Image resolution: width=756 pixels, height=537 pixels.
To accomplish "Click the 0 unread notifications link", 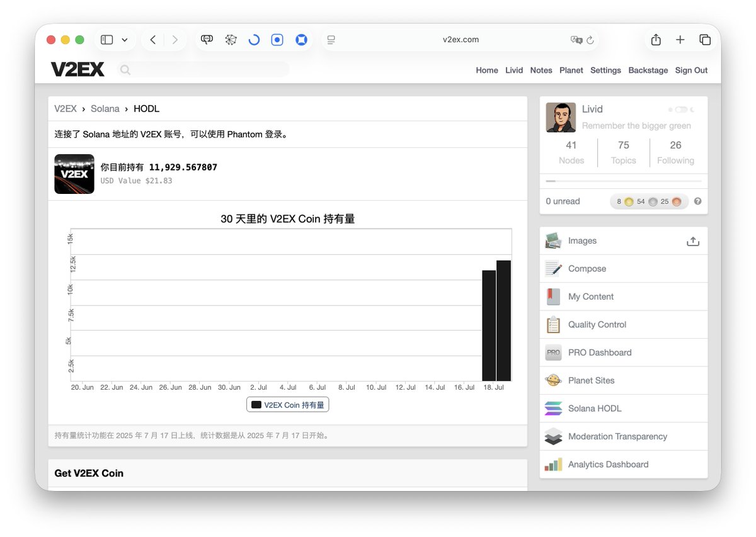I will 563,201.
